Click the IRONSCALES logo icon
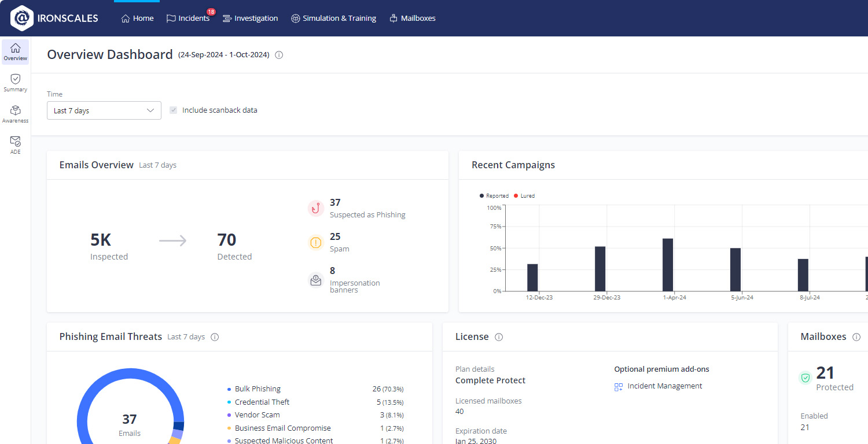Viewport: 868px width, 444px height. (22, 18)
